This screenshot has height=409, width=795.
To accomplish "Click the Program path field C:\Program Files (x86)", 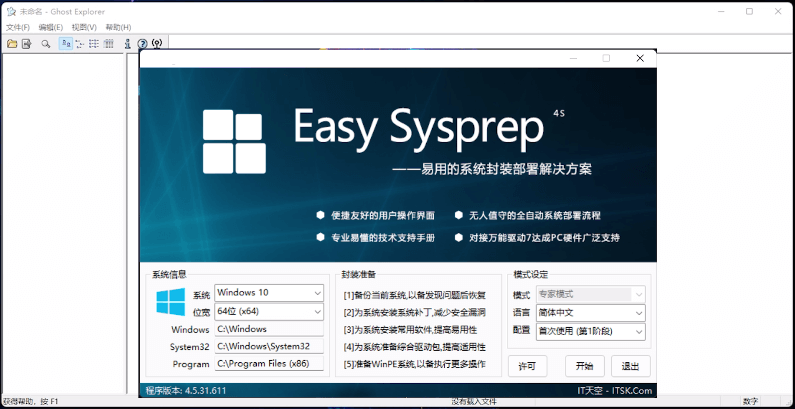I will point(269,363).
